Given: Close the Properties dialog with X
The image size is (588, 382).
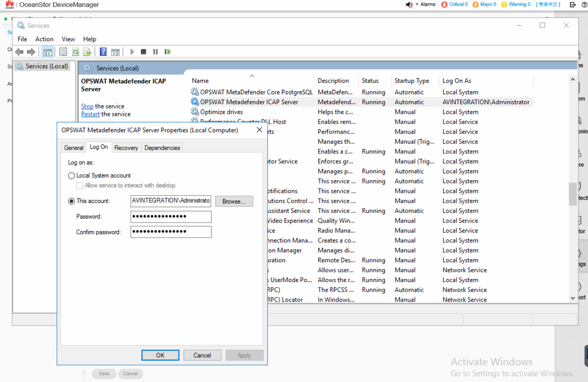Looking at the screenshot, I should [x=260, y=130].
